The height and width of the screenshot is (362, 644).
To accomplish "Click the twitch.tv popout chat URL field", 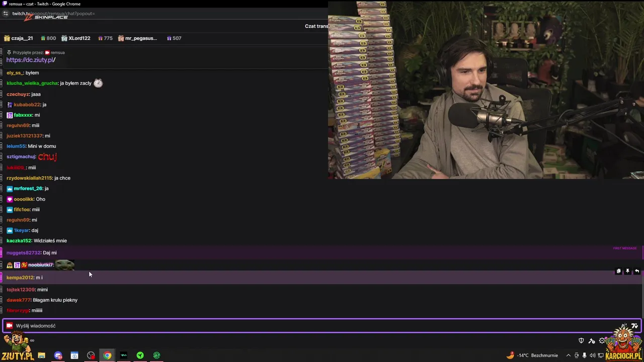I will point(53,14).
